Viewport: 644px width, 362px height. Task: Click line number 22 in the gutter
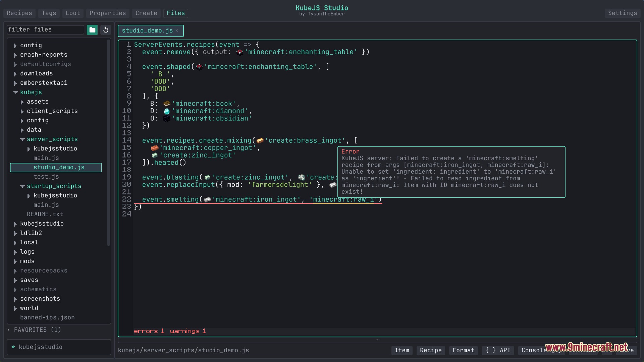[x=126, y=199]
